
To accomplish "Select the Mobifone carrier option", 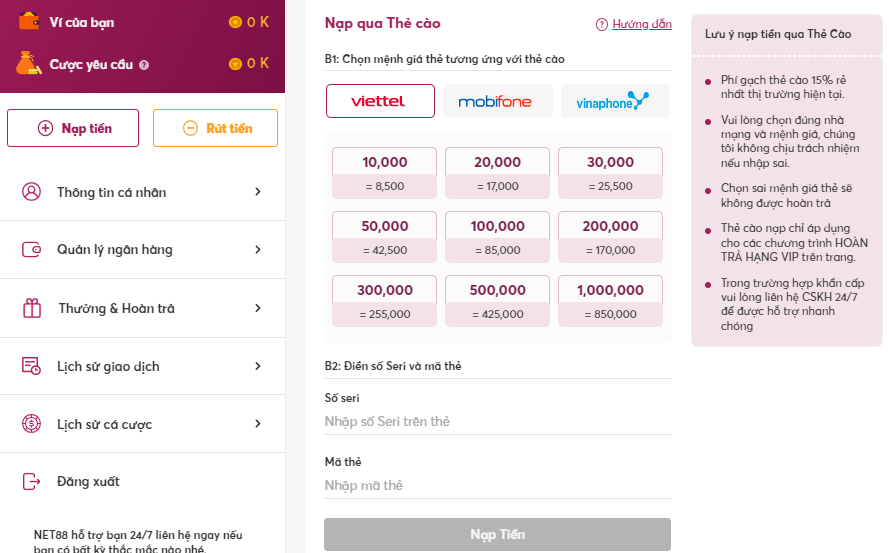I will (x=498, y=101).
